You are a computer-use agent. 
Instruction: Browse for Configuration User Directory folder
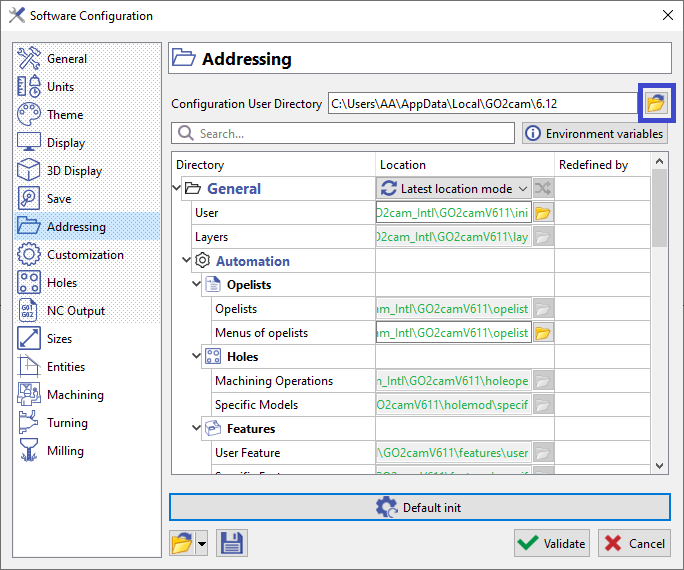point(656,102)
